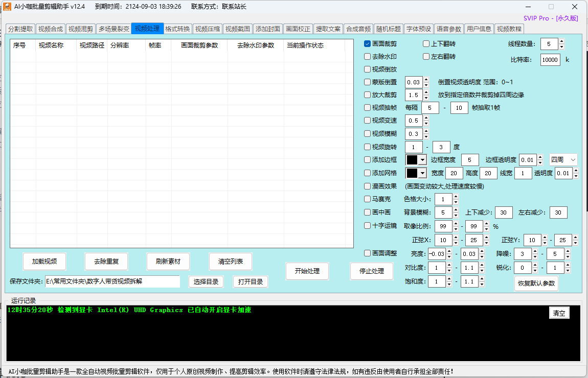Enable the 画中画 option

point(368,212)
